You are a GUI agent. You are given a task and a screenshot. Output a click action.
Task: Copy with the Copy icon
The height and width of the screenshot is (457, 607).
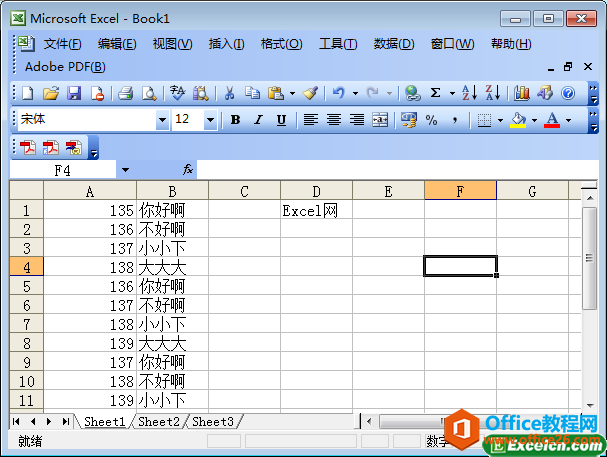252,93
